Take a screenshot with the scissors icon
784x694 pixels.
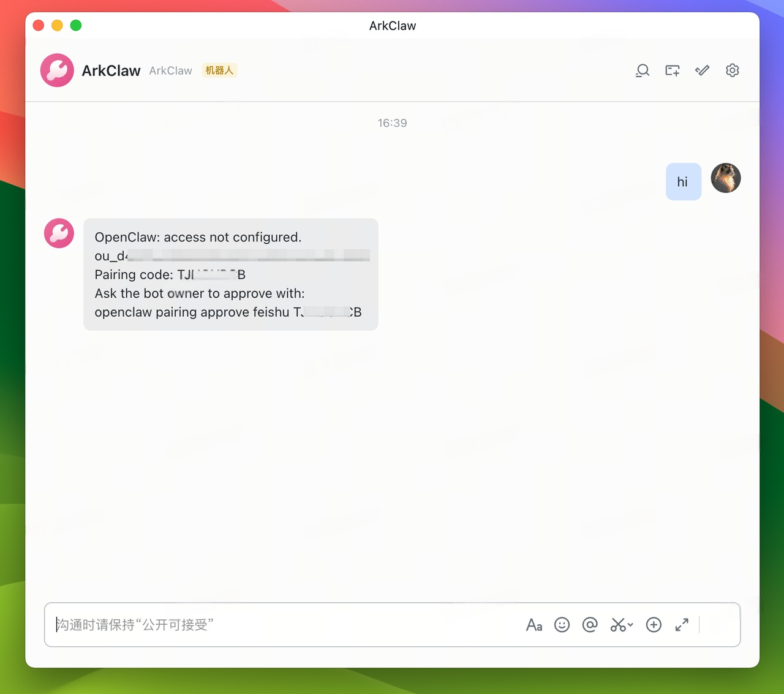tap(617, 625)
